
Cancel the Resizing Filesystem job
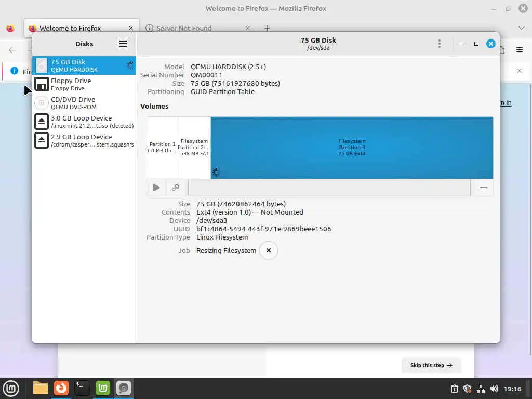(269, 250)
